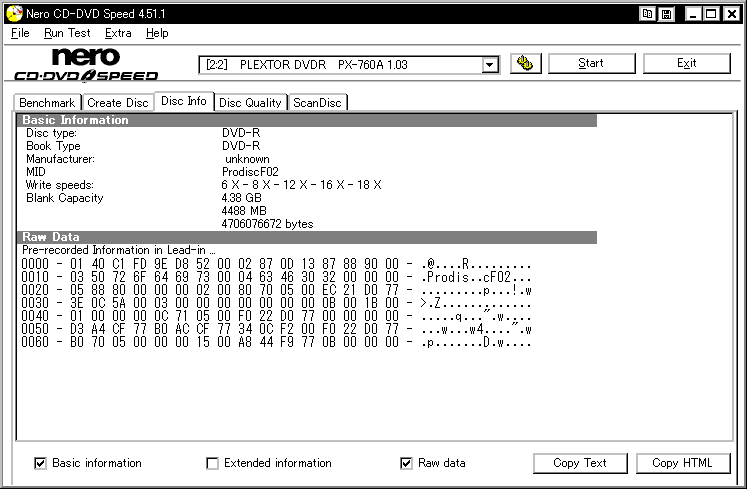This screenshot has width=747, height=489.
Task: Maximize the Nero CD-DVD Speed window
Action: point(711,14)
